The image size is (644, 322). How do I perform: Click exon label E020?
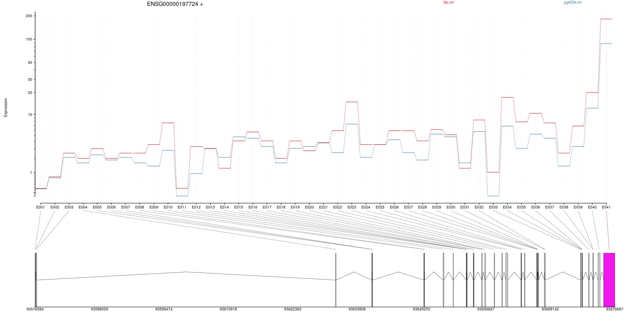[x=309, y=207]
